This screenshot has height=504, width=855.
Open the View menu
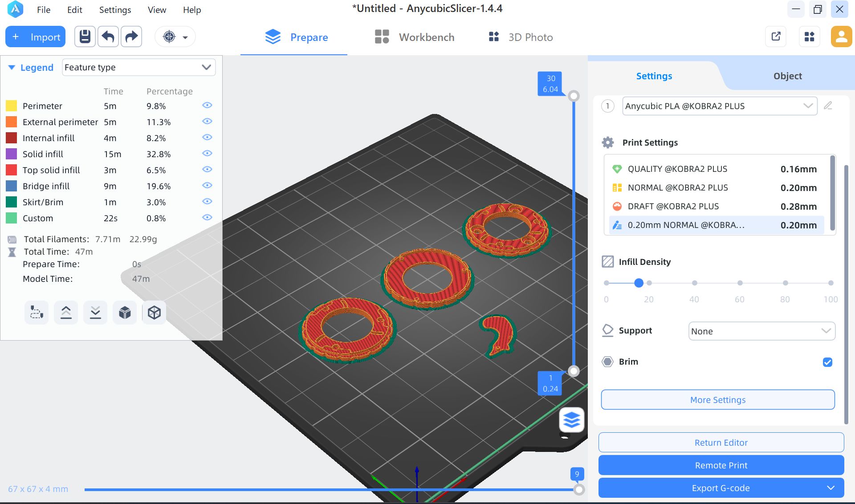[x=157, y=10]
